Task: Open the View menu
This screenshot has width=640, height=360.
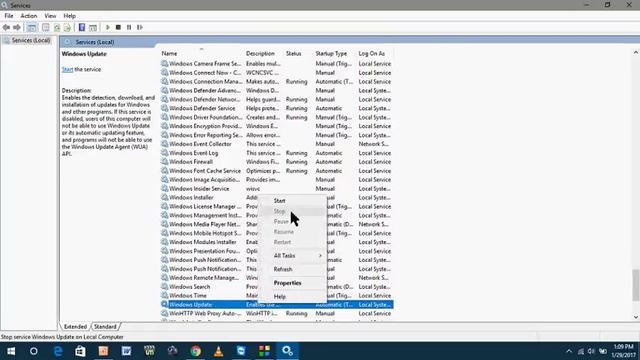Action: coord(50,16)
